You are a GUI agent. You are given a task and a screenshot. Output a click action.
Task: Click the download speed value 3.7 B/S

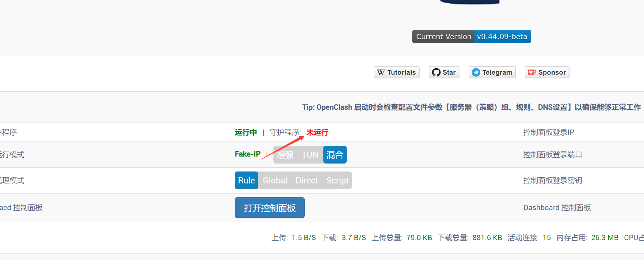click(354, 238)
